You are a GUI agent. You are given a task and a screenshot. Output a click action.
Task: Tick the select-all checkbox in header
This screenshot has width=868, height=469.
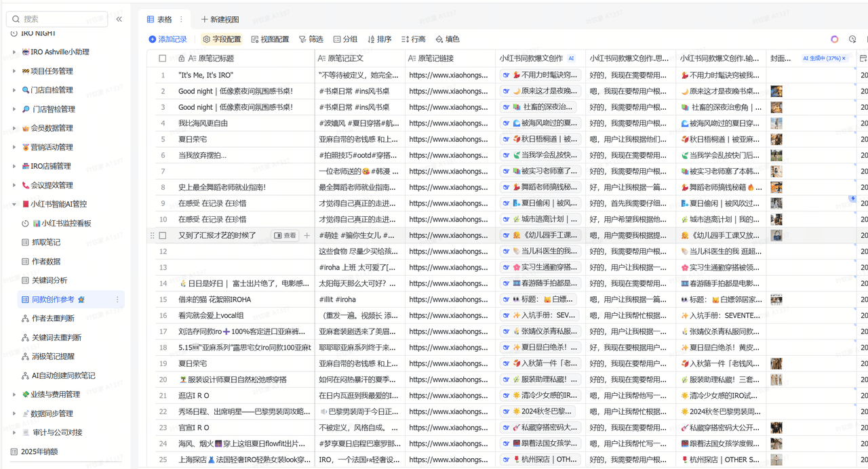click(x=163, y=58)
